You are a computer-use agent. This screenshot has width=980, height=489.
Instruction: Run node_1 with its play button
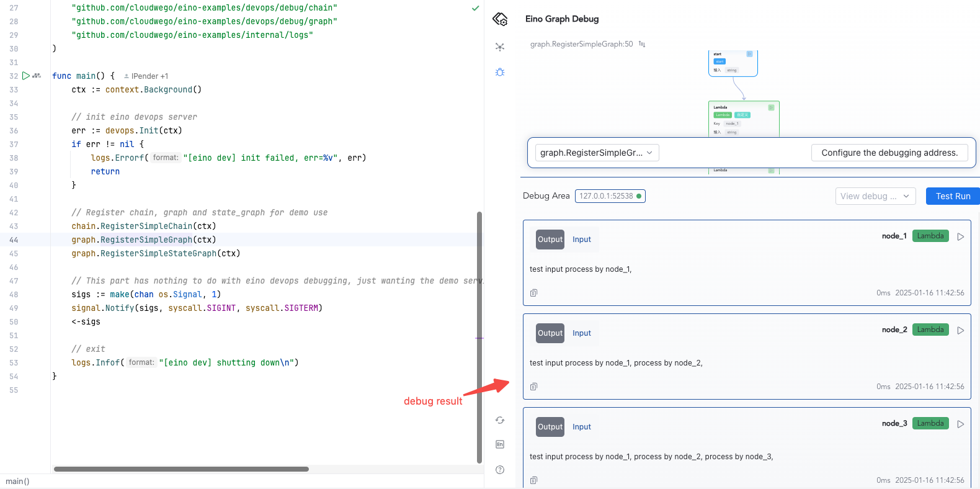(x=961, y=236)
